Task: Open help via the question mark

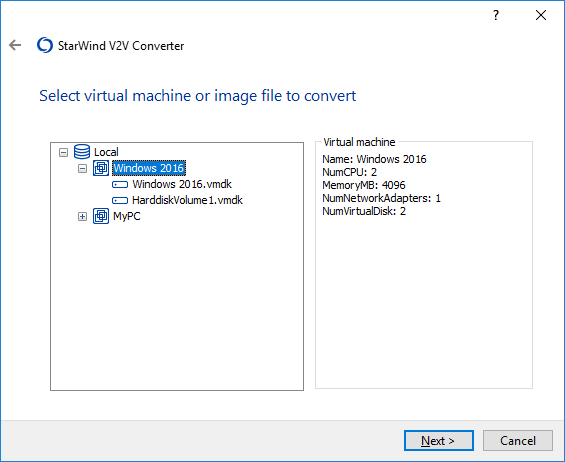Action: pyautogui.click(x=496, y=15)
